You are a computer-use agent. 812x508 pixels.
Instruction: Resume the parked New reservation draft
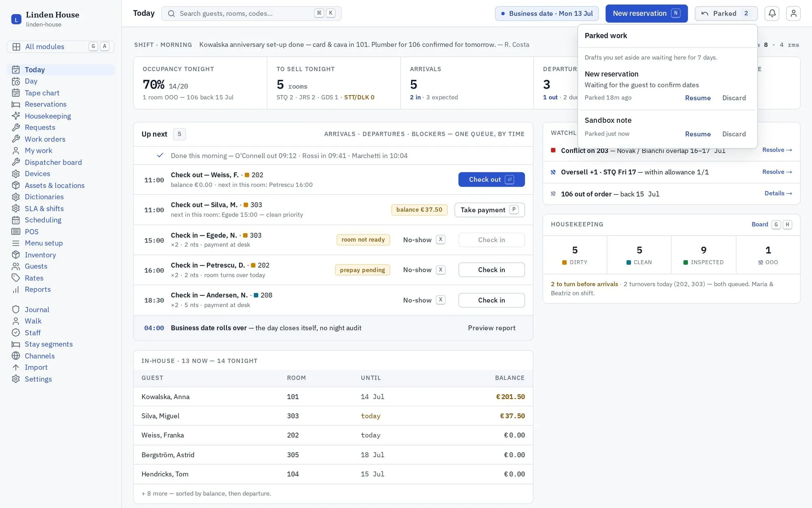click(698, 98)
